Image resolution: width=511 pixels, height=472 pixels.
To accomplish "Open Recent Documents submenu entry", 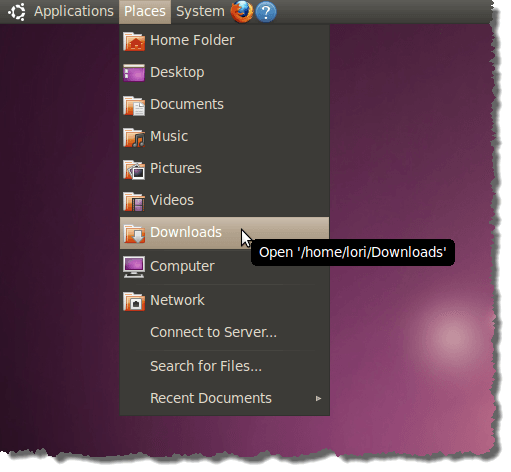I will pos(224,398).
